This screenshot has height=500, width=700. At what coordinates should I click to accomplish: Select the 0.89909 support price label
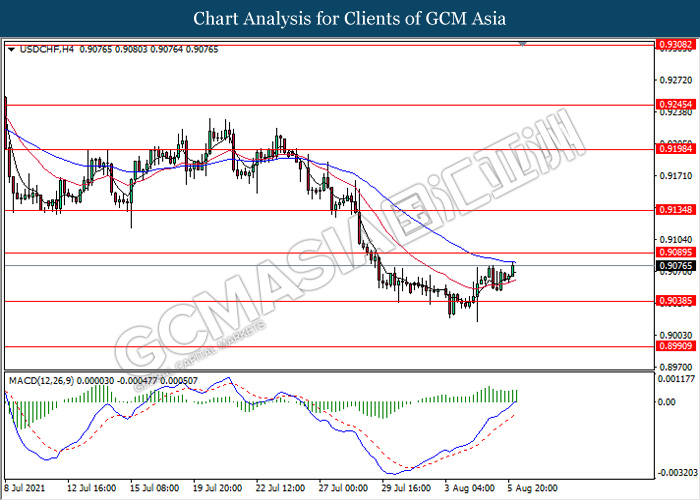[676, 346]
